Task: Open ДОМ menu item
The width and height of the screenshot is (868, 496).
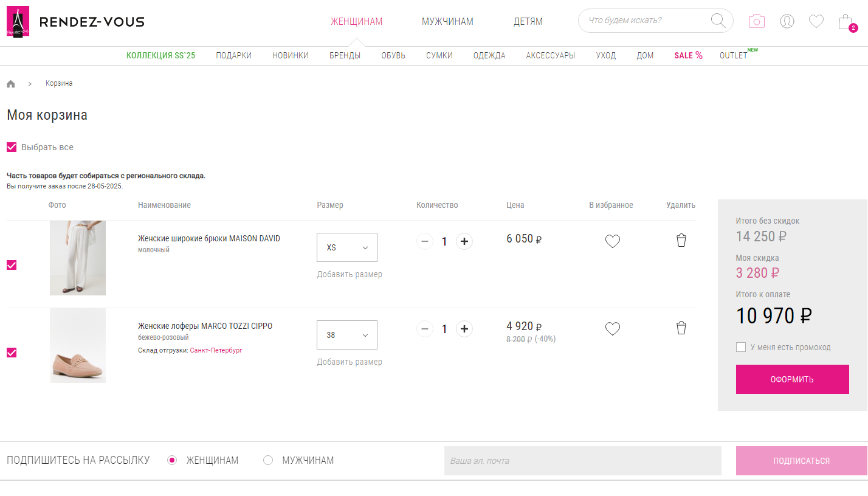Action: tap(646, 55)
